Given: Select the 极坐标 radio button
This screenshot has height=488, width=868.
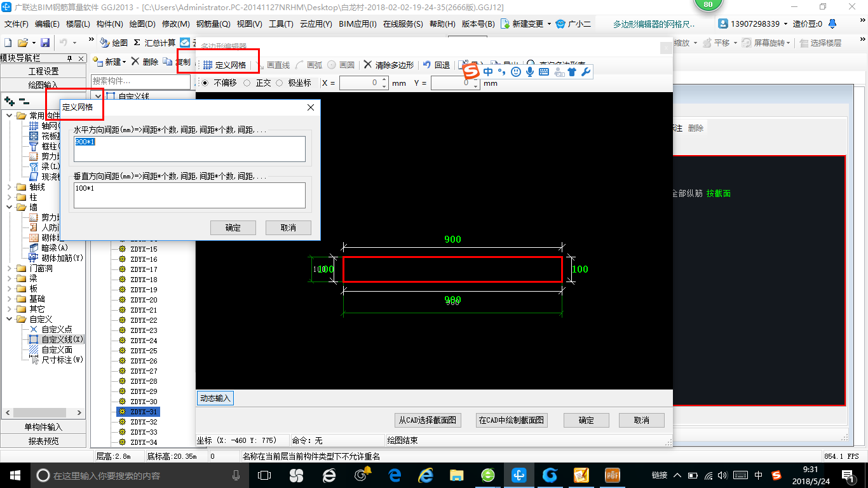Looking at the screenshot, I should [280, 83].
